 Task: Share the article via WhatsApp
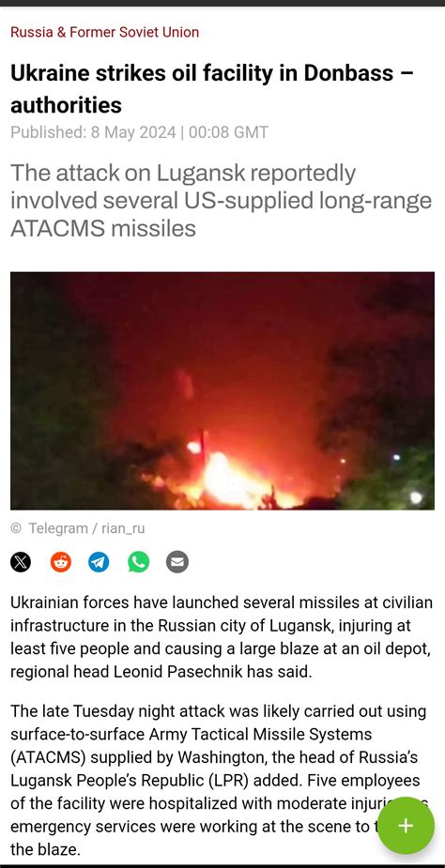pos(139,562)
